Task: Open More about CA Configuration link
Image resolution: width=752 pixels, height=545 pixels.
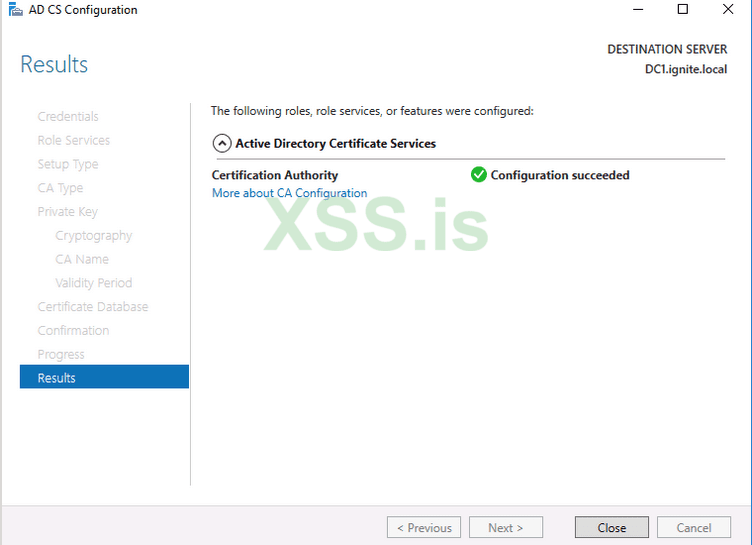Action: [290, 193]
